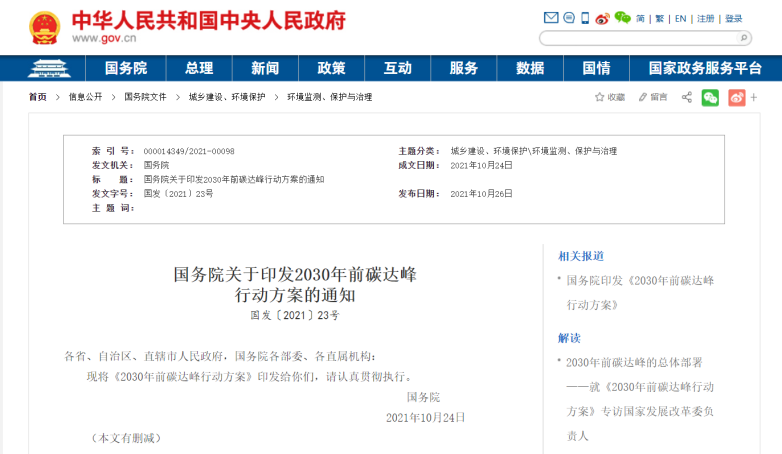Click the share icon beside 留言
This screenshot has width=782, height=454.
coord(686,97)
